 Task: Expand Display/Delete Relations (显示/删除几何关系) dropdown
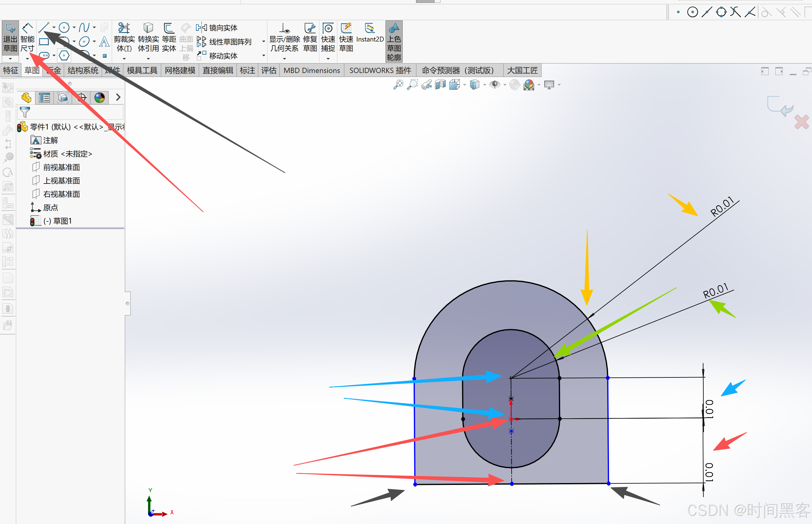pyautogui.click(x=285, y=59)
